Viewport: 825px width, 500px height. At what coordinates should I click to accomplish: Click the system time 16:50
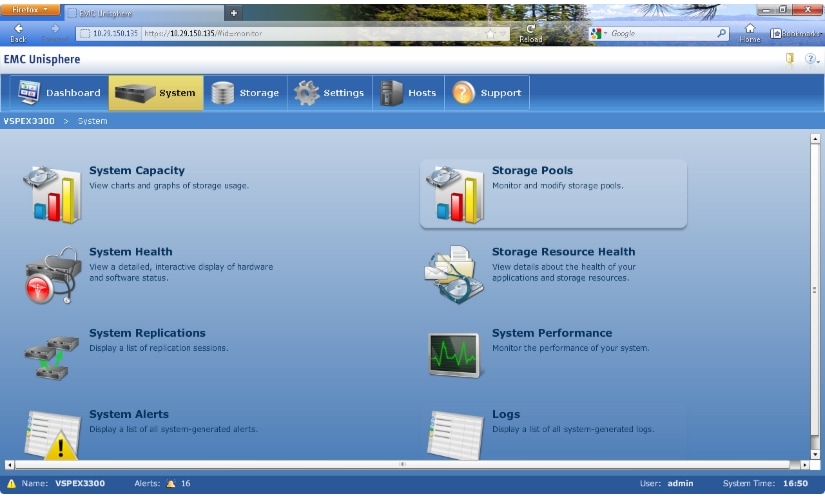click(x=795, y=483)
